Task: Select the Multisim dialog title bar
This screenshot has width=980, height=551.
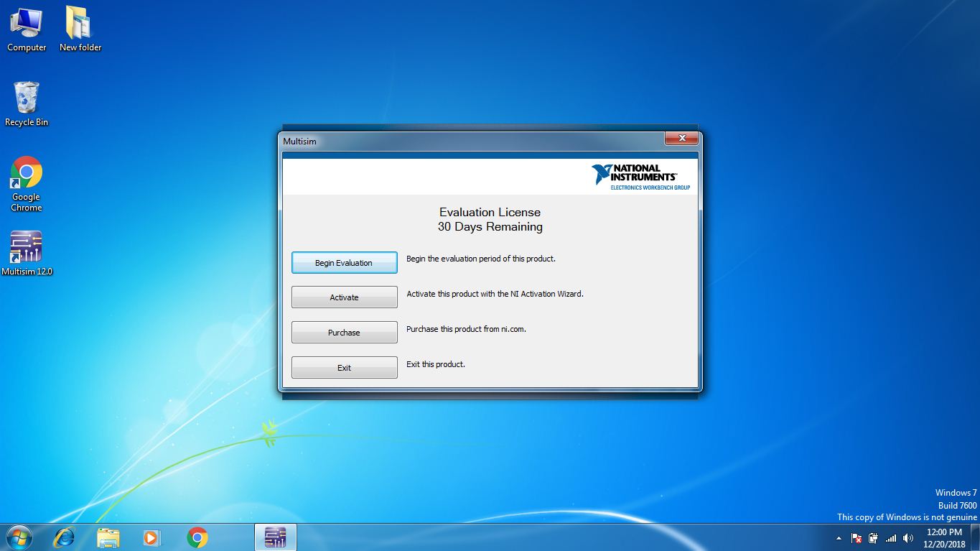Action: [x=431, y=141]
